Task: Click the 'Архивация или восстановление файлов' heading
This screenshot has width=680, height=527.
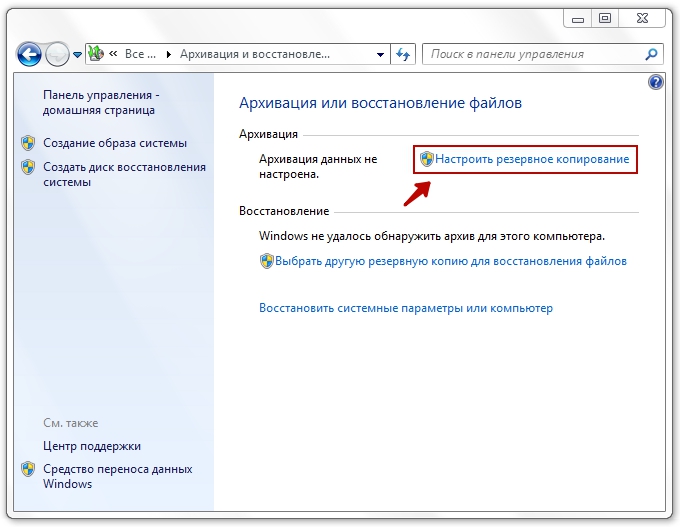Action: pyautogui.click(x=380, y=103)
